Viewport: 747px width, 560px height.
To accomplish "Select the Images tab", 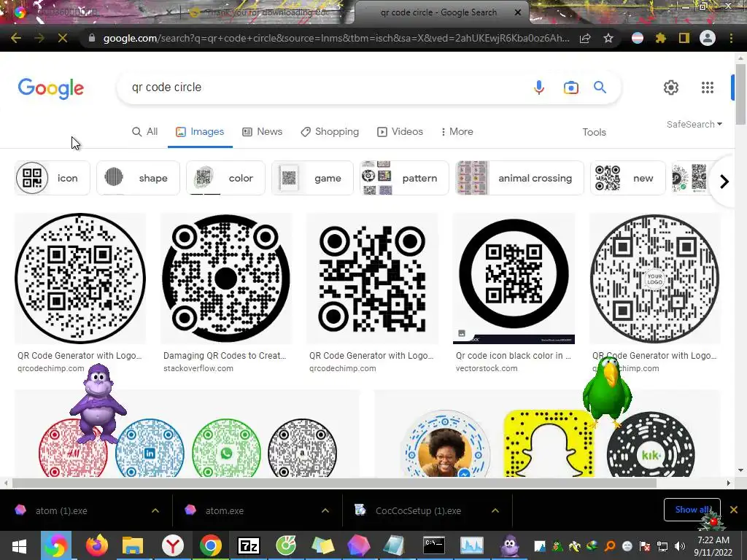I will pyautogui.click(x=200, y=132).
